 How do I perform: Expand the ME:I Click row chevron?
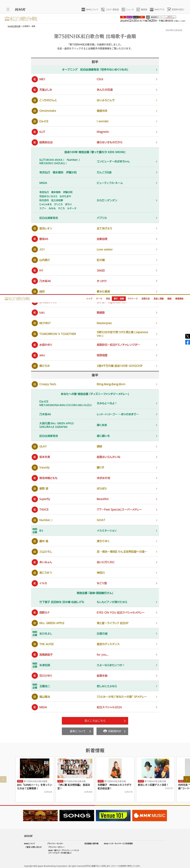156,79
